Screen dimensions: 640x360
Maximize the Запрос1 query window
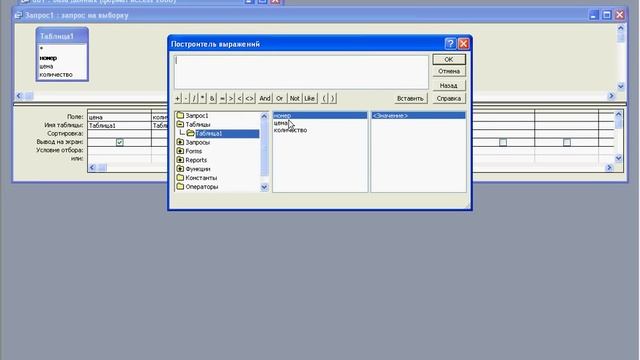pos(607,15)
